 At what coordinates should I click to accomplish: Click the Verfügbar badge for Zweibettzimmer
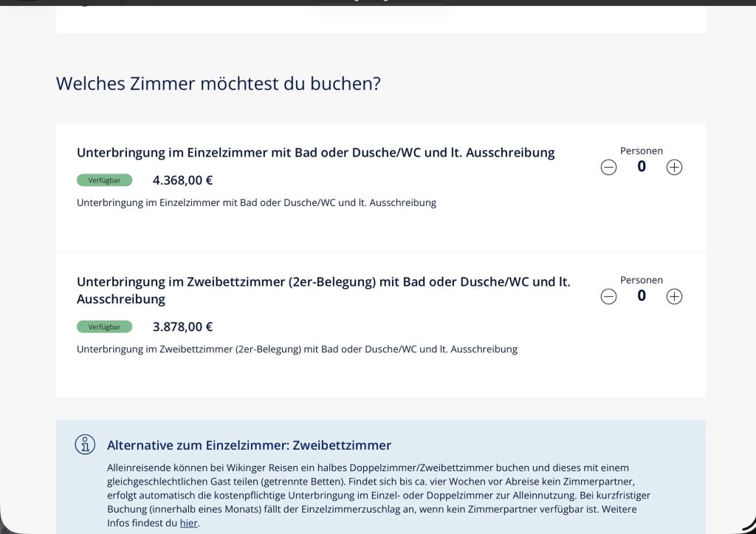(104, 326)
